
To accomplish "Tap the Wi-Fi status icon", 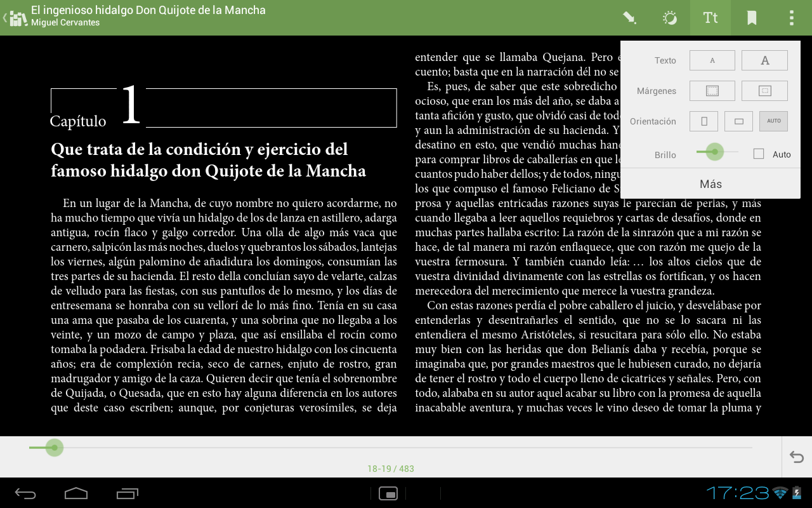I will click(x=780, y=493).
